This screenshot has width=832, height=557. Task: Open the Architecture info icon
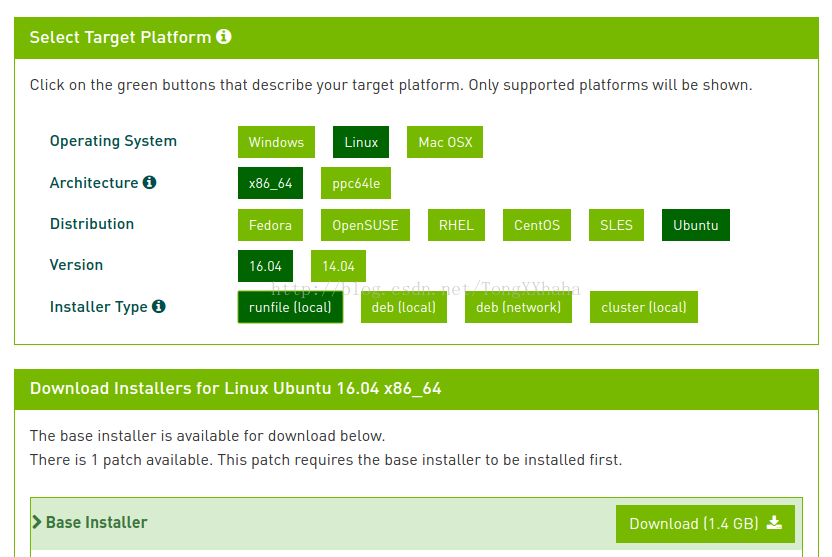click(150, 182)
